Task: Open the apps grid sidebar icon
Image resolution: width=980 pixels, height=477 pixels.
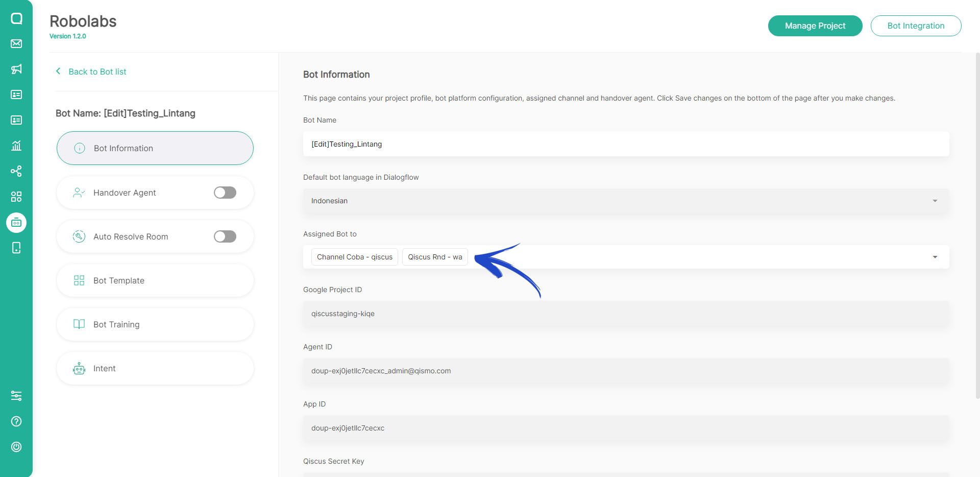Action: (x=16, y=197)
